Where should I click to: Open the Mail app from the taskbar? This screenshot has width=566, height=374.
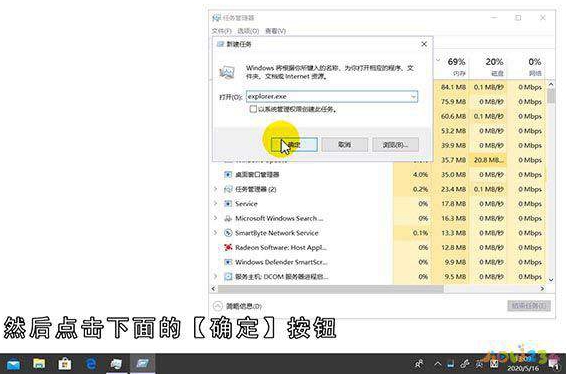pyautogui.click(x=14, y=364)
